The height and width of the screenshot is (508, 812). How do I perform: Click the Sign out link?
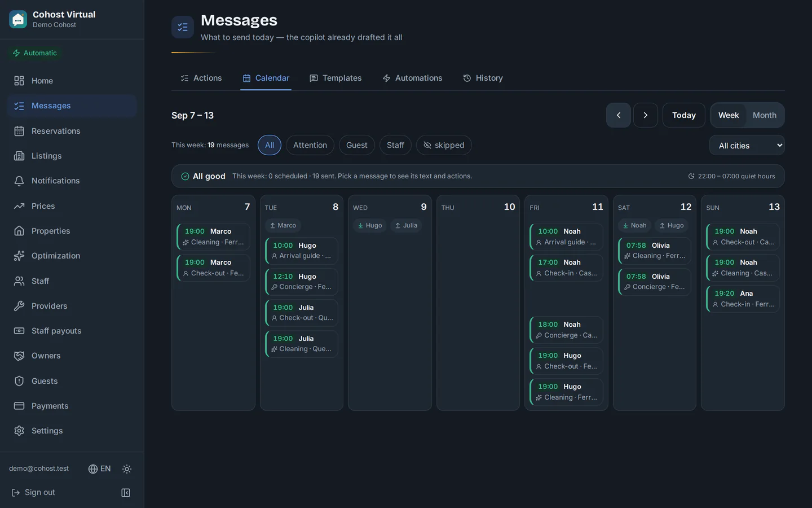[x=33, y=493]
